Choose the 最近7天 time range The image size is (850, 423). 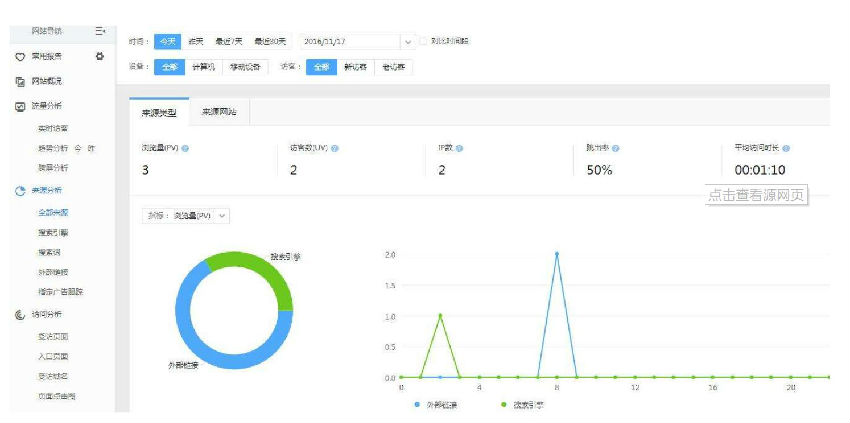pos(227,41)
